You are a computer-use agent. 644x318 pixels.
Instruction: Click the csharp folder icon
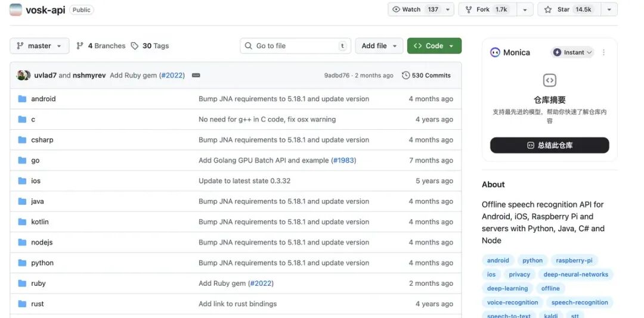(x=22, y=140)
